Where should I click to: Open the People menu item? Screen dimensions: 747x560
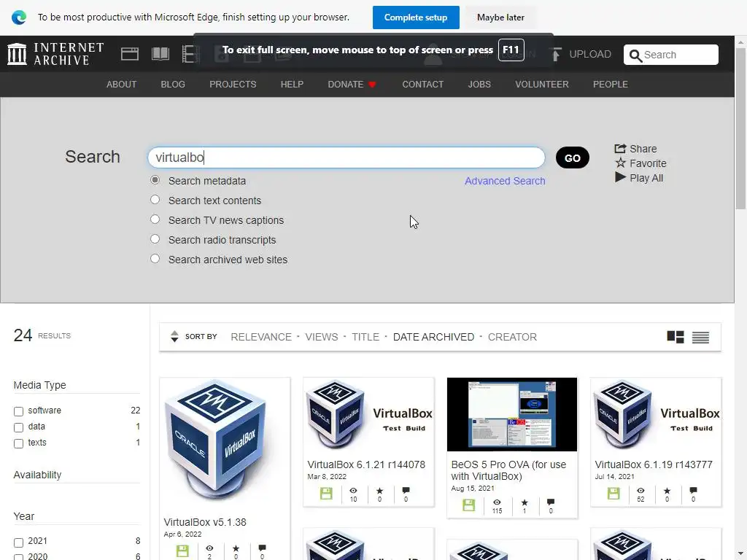(611, 85)
